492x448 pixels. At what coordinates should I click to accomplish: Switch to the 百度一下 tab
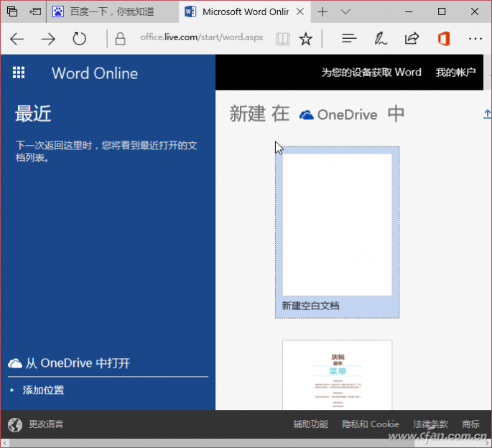coord(112,11)
